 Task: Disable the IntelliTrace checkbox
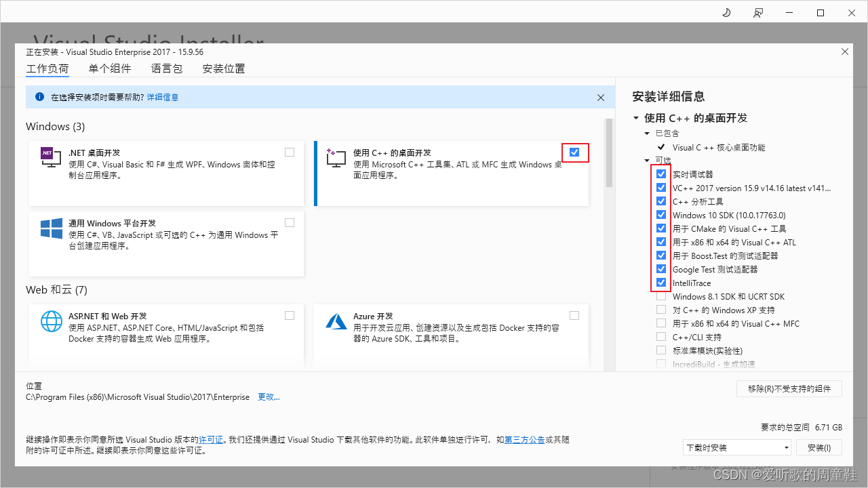click(661, 282)
